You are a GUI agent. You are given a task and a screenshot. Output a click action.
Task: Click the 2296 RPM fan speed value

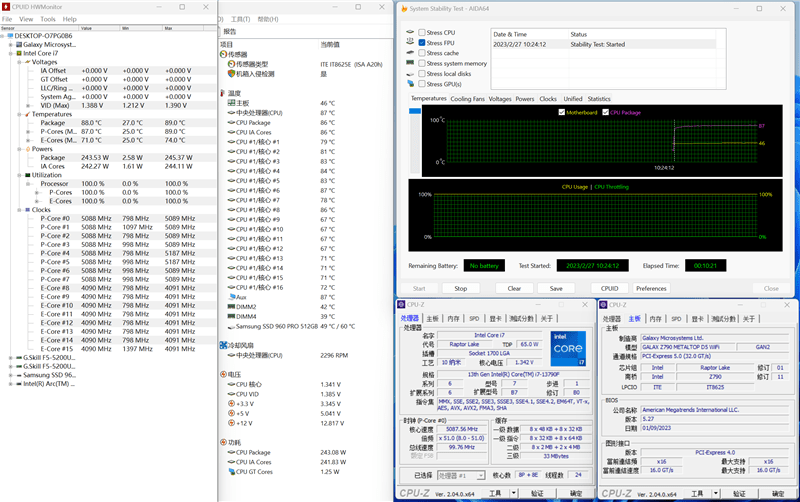coord(334,355)
